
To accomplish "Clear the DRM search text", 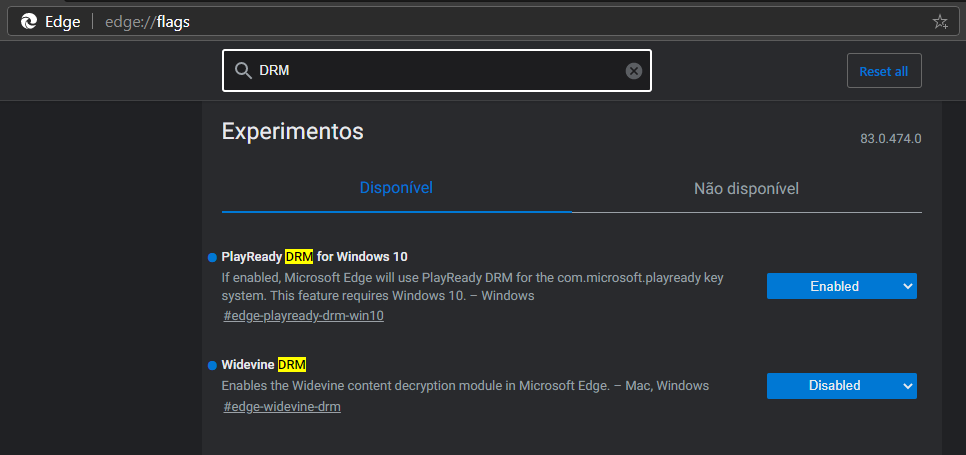I will coord(633,71).
